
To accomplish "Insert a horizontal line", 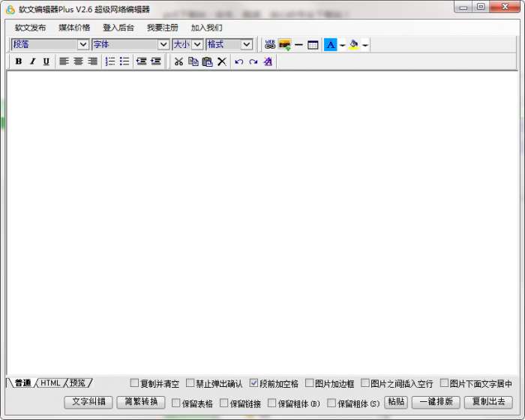I will coord(298,45).
